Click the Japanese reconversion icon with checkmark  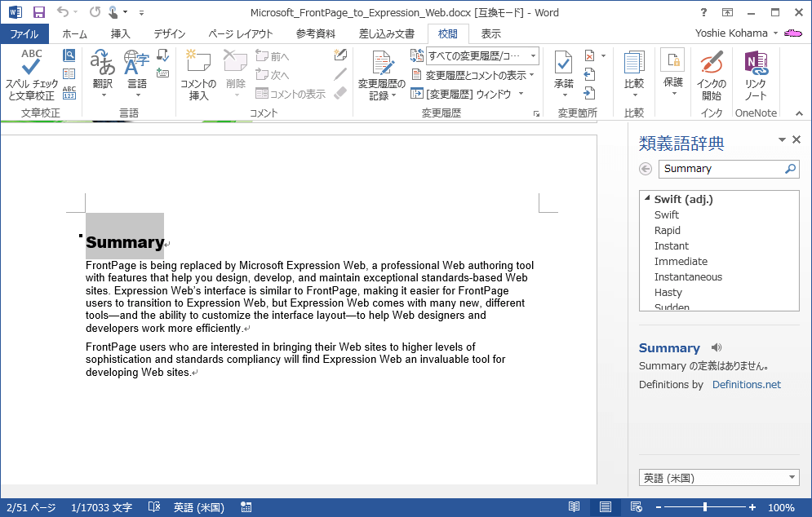[162, 55]
